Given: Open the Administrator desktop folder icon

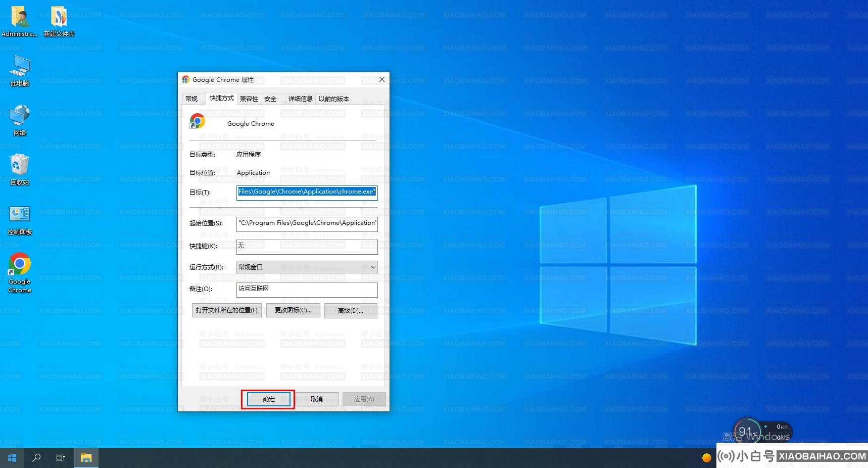Looking at the screenshot, I should tap(20, 21).
